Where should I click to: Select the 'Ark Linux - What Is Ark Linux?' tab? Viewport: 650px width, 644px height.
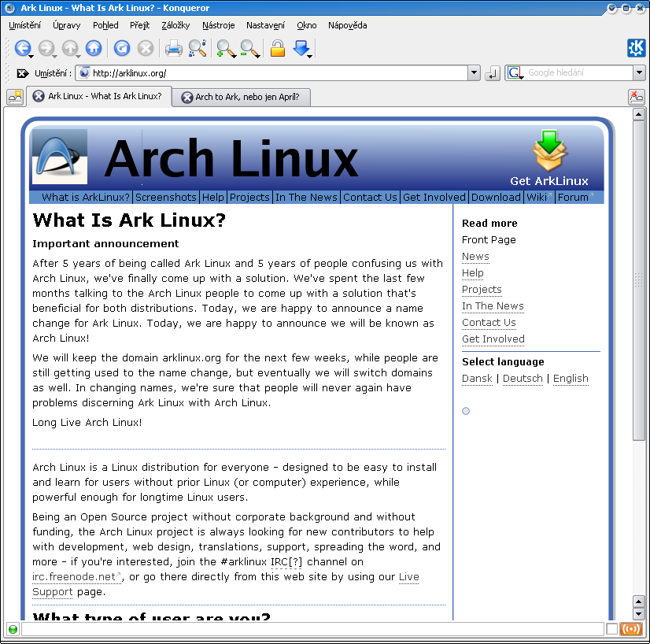point(99,96)
